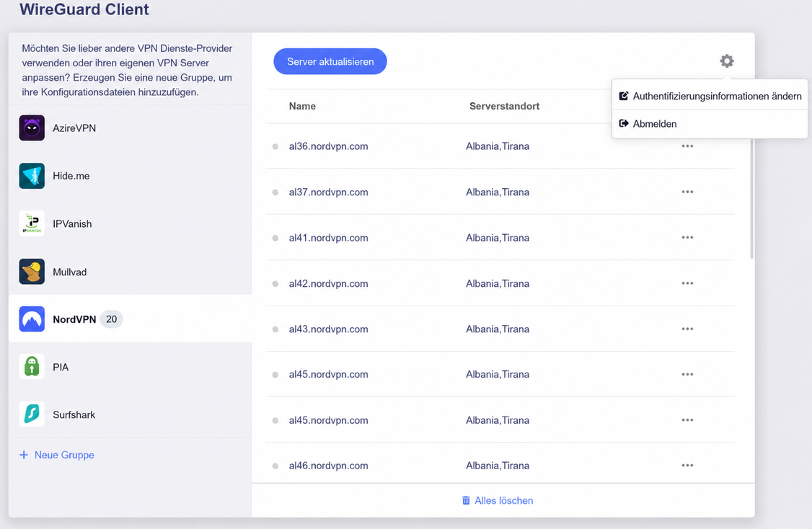Select the PIA padlock icon
The width and height of the screenshot is (812, 529).
coord(32,367)
